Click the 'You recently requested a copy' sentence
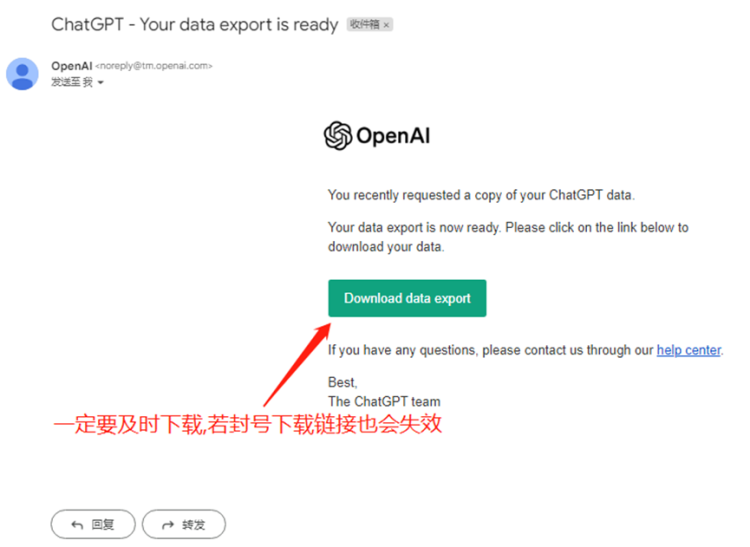750x547 pixels. [481, 196]
